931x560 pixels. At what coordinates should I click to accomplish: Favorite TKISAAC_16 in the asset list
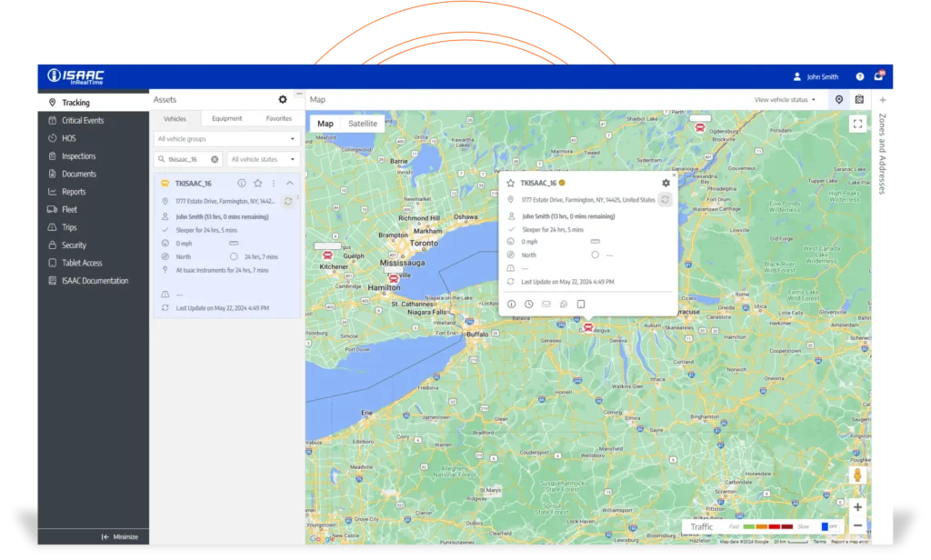point(257,183)
